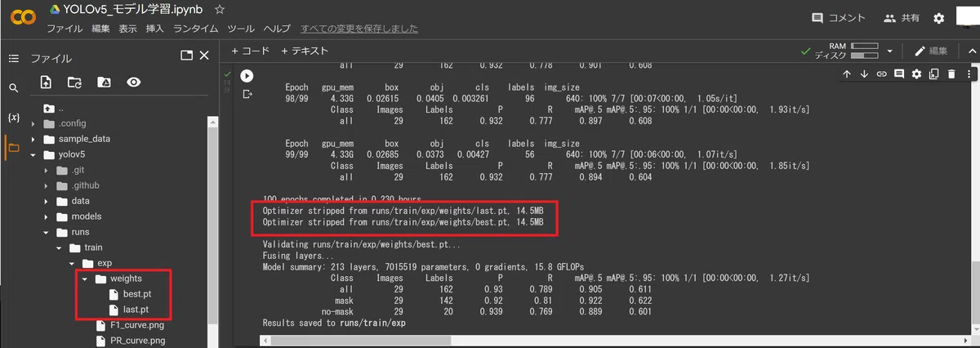Image resolution: width=980 pixels, height=348 pixels.
Task: Add a text cell with + テキスト
Action: pyautogui.click(x=305, y=51)
